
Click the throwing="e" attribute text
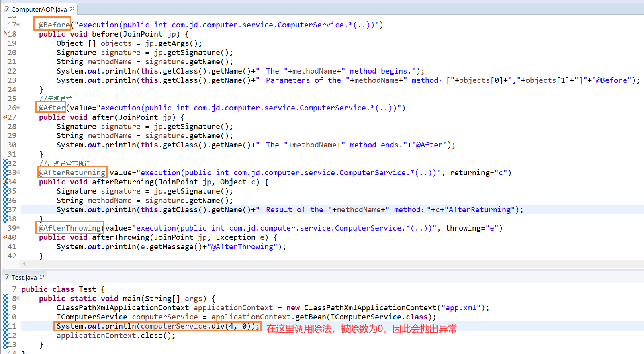(x=472, y=228)
